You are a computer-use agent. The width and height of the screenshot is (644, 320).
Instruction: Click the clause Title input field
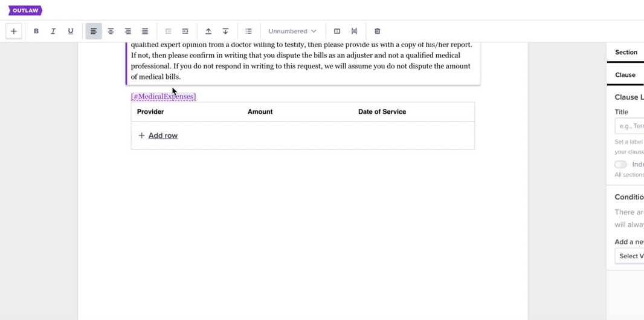point(630,126)
